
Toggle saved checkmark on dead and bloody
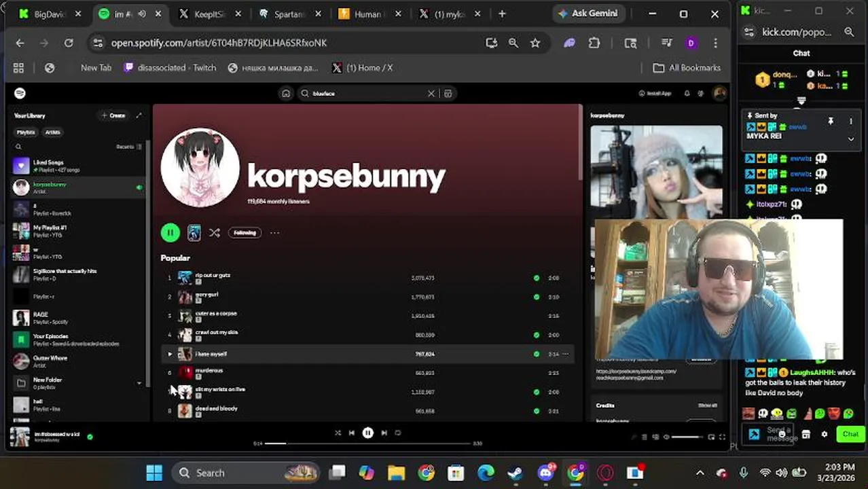tap(537, 411)
